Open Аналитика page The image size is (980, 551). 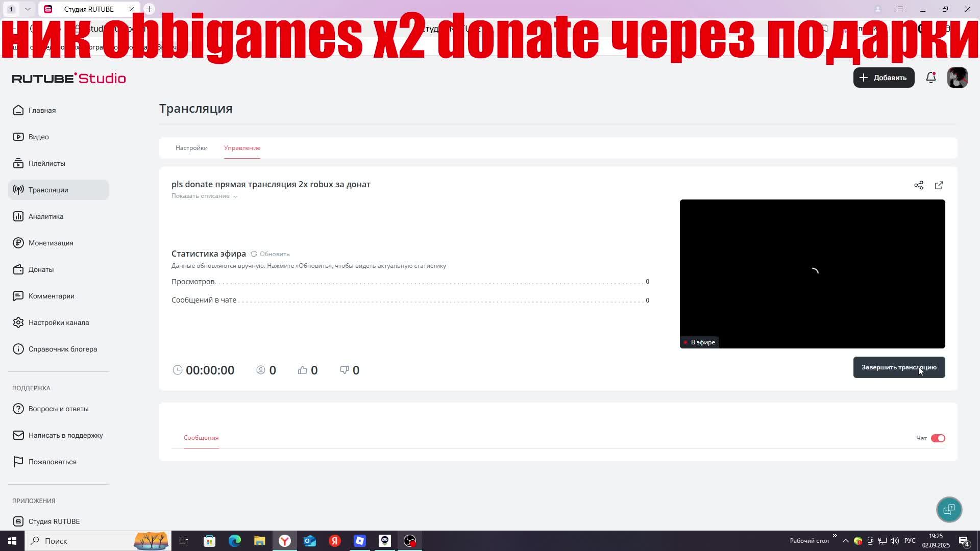tap(58, 216)
